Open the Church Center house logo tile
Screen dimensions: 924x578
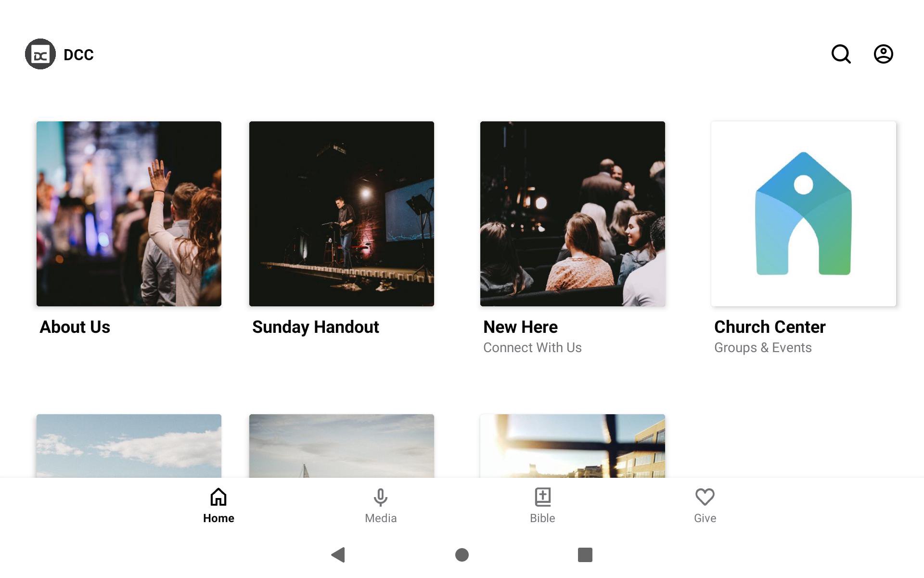[803, 214]
